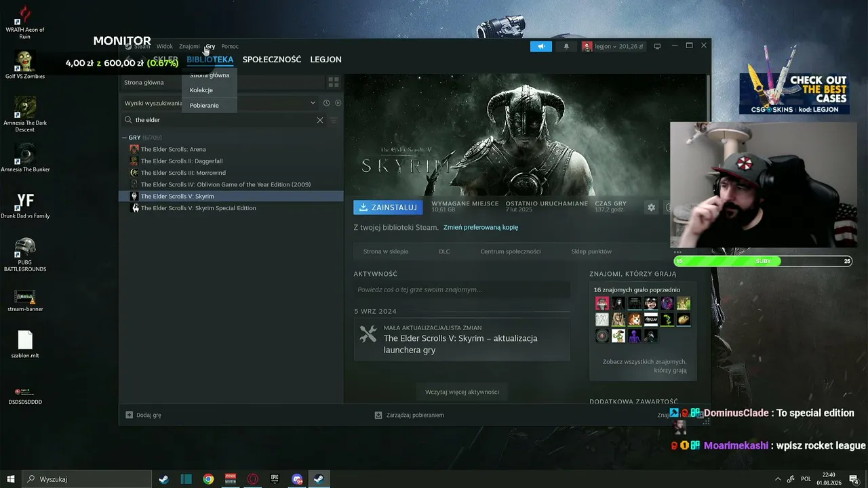
Task: Click the Zarządzaj pobieraniem download icon
Action: (x=378, y=415)
